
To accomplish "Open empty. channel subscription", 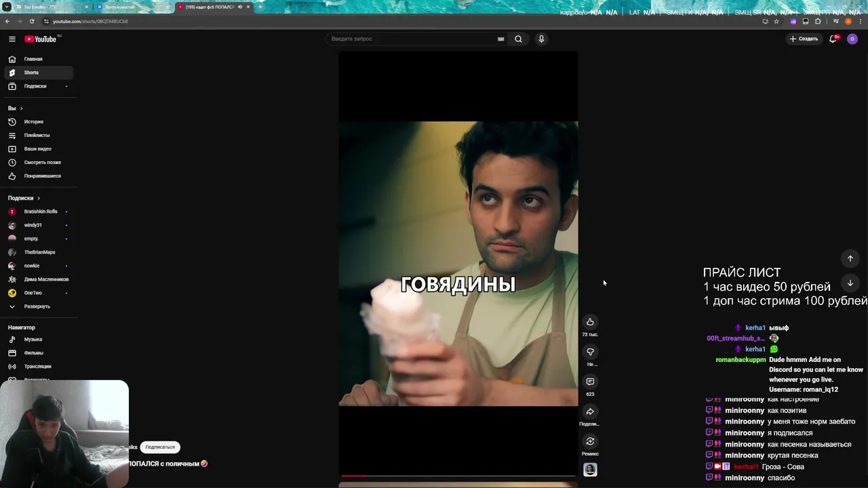I will coord(39,239).
